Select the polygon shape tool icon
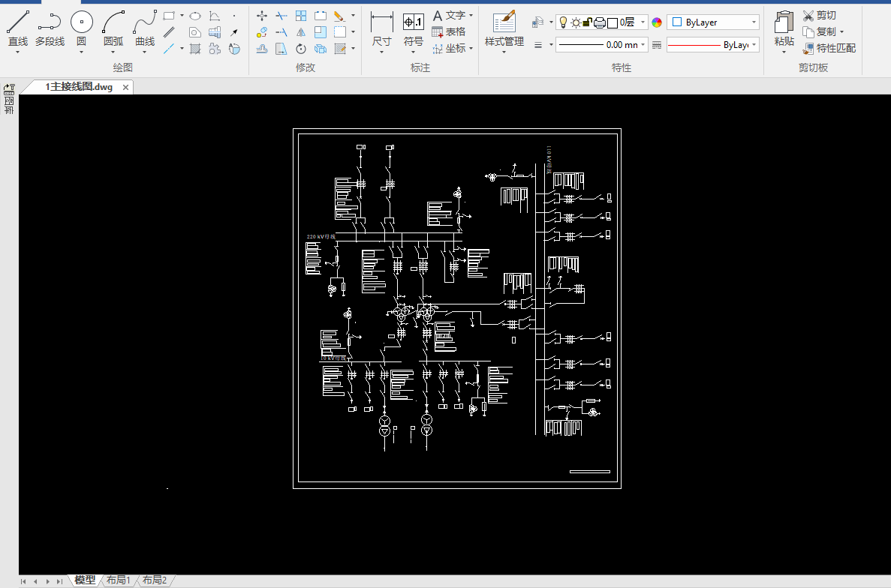Screen dimensions: 891x588 pyautogui.click(x=195, y=32)
